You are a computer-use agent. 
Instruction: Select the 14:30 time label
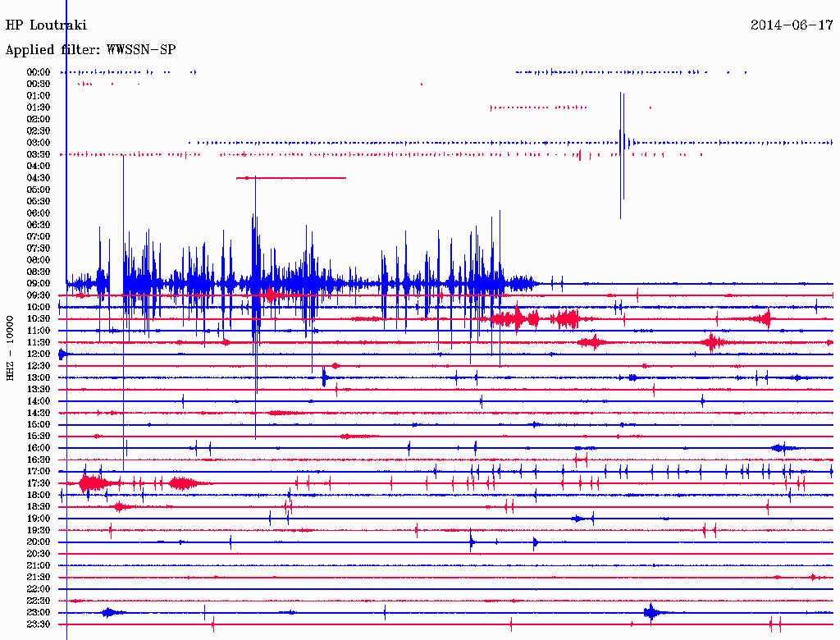[39, 413]
